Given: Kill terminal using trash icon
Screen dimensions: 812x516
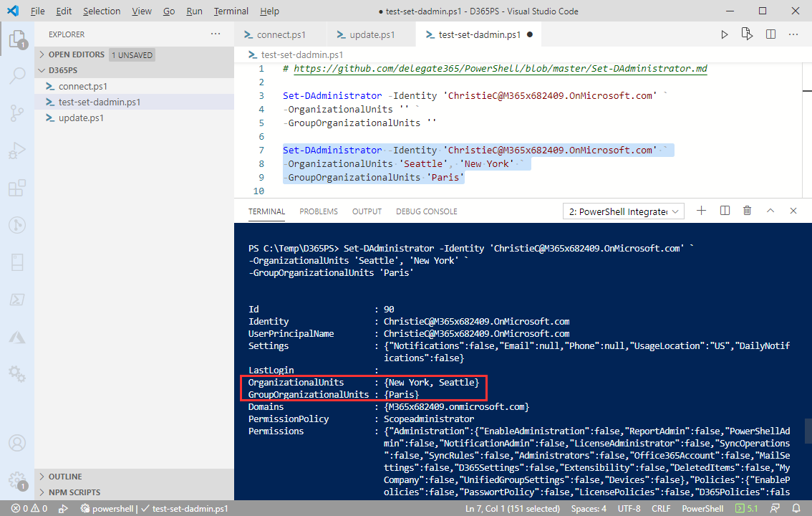Looking at the screenshot, I should (x=748, y=211).
